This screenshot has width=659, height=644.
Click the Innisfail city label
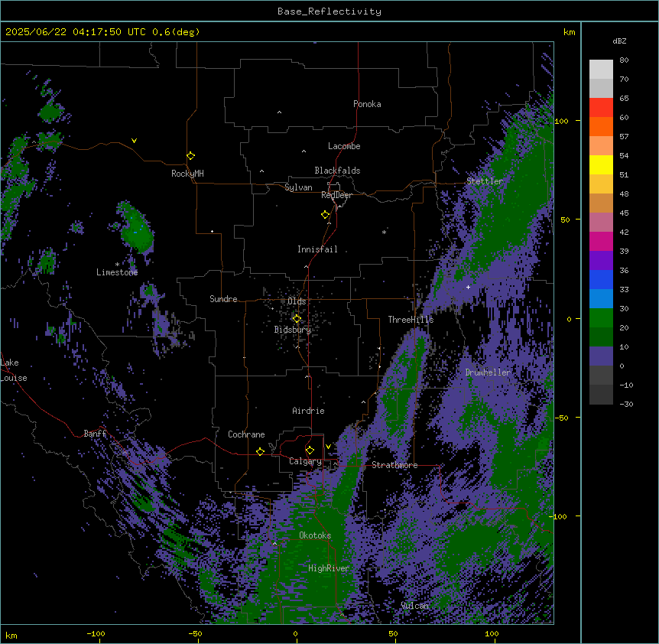[x=317, y=249]
